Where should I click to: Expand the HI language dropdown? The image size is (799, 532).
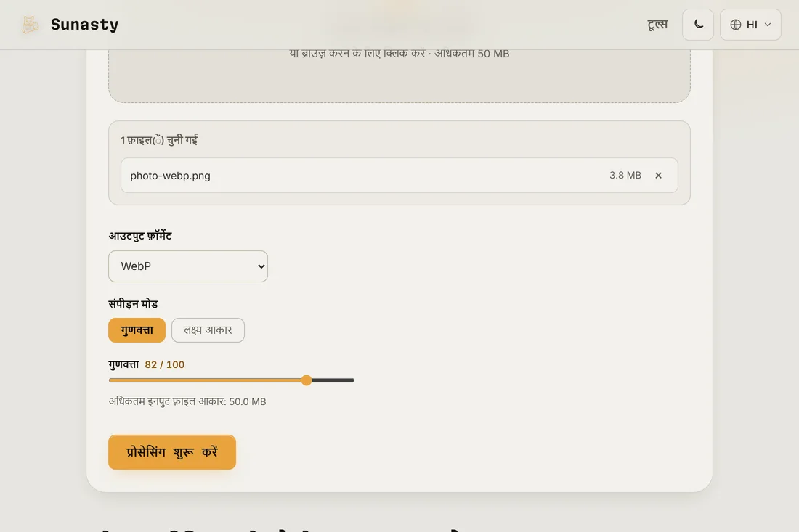750,25
